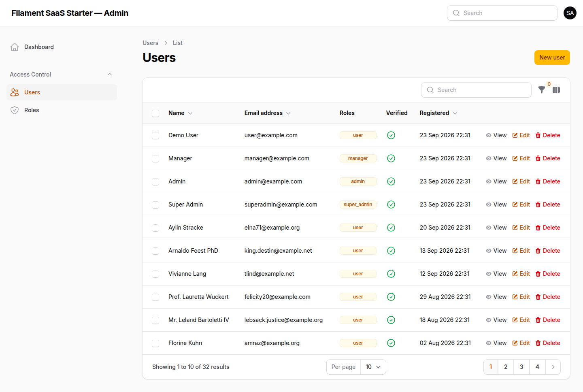This screenshot has height=392, width=583.
Task: Click the trash icon for Florine Kuhn
Action: [538, 343]
